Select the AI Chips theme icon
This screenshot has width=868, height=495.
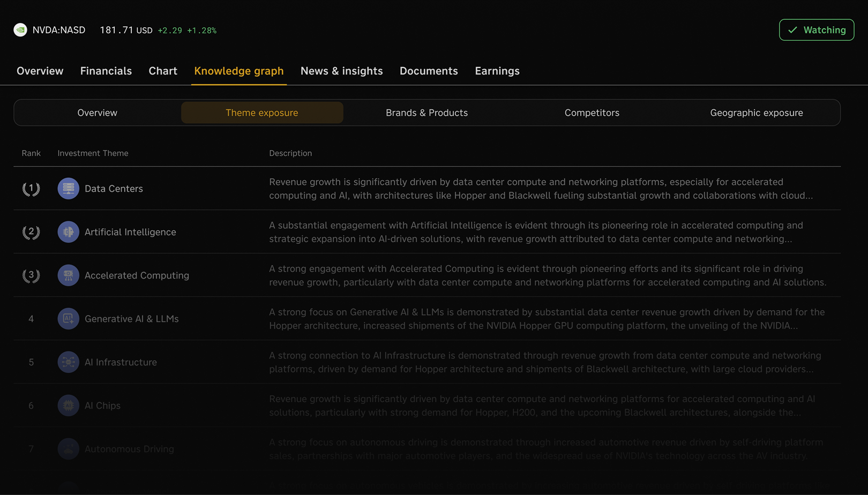pos(68,406)
